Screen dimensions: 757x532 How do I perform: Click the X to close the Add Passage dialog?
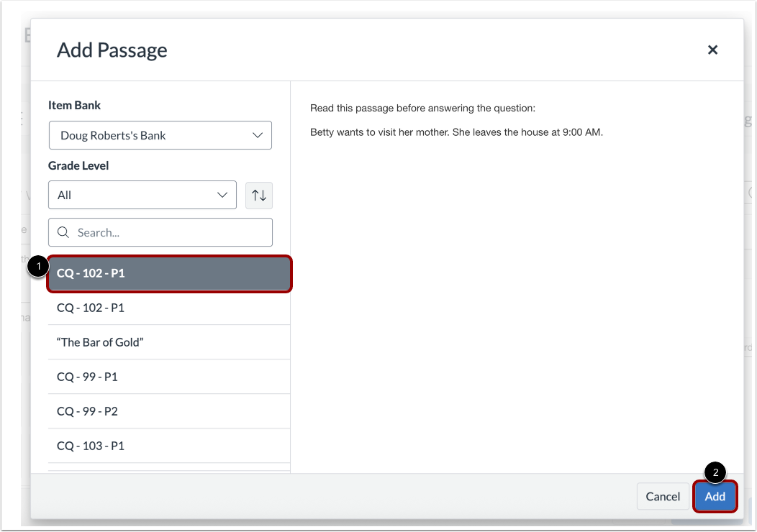click(x=712, y=50)
